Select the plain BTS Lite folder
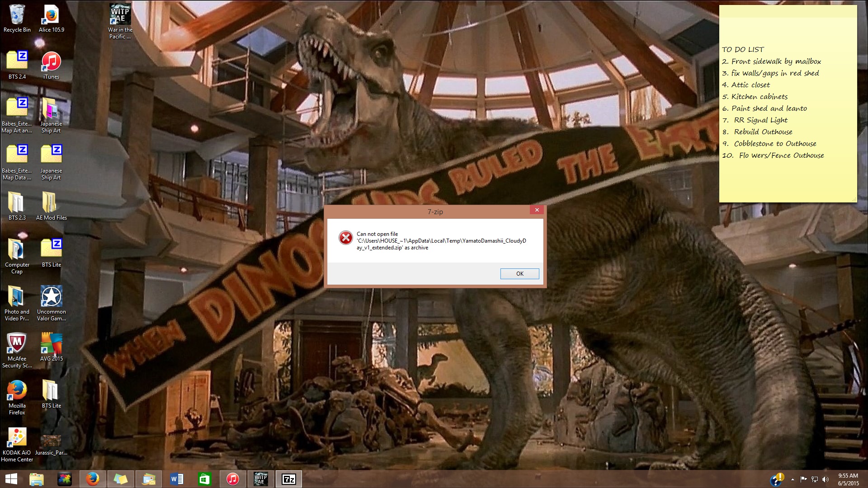 point(52,394)
